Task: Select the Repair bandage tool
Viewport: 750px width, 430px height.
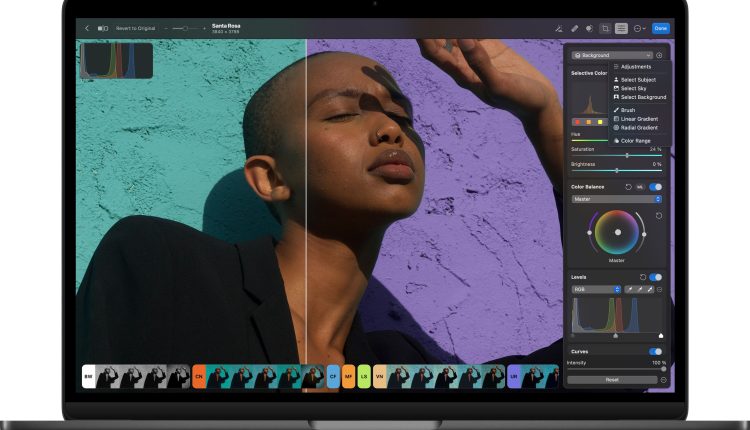Action: 574,29
